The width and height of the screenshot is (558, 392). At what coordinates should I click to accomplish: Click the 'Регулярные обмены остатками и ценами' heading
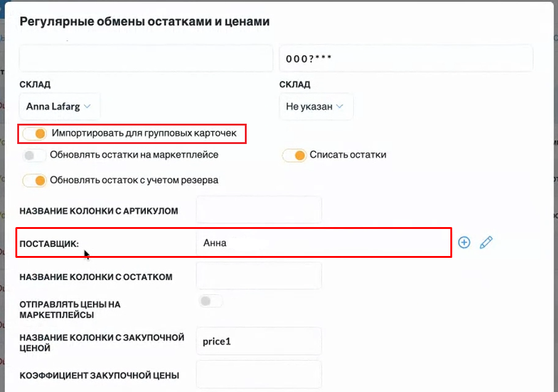point(145,22)
